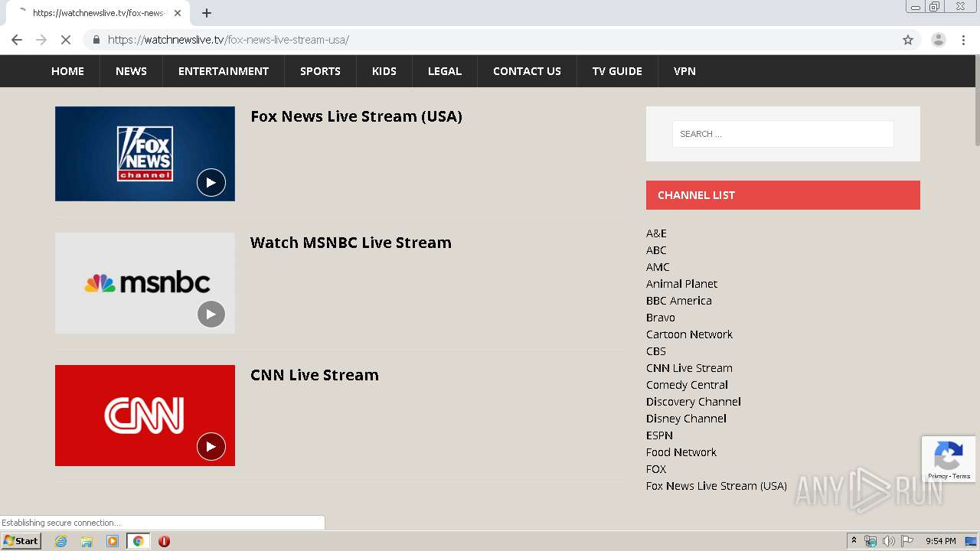Open the volume speaker tray icon
This screenshot has height=551, width=980.
pos(888,541)
